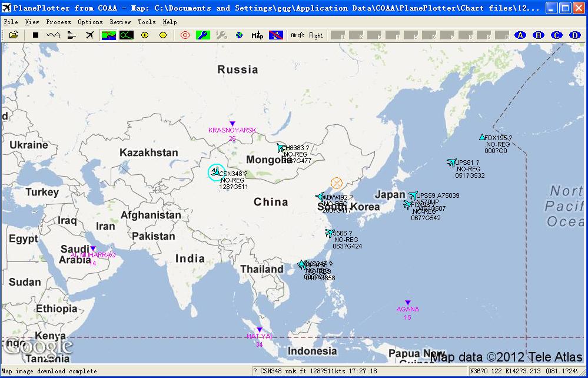The height and width of the screenshot is (378, 588).
Task: Click the blue D preset button
Action: 575,35
